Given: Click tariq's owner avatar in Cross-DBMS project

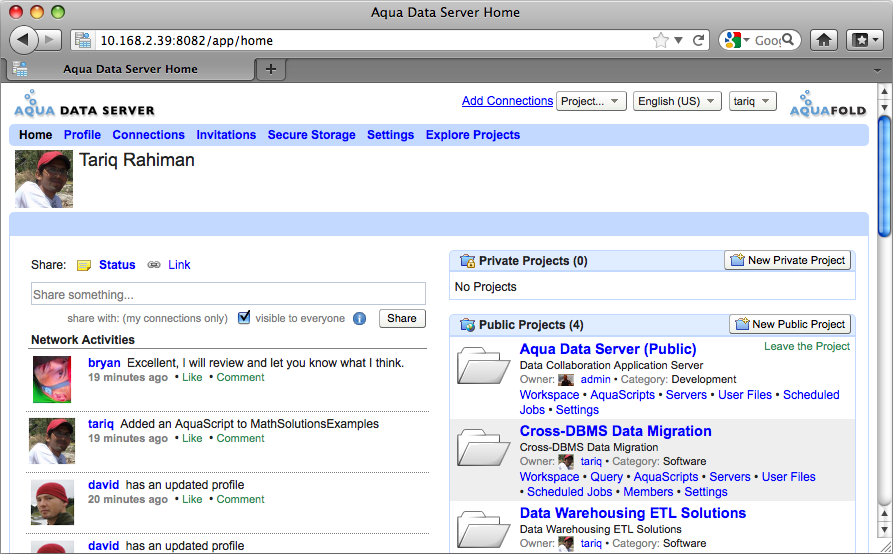Looking at the screenshot, I should pyautogui.click(x=566, y=462).
